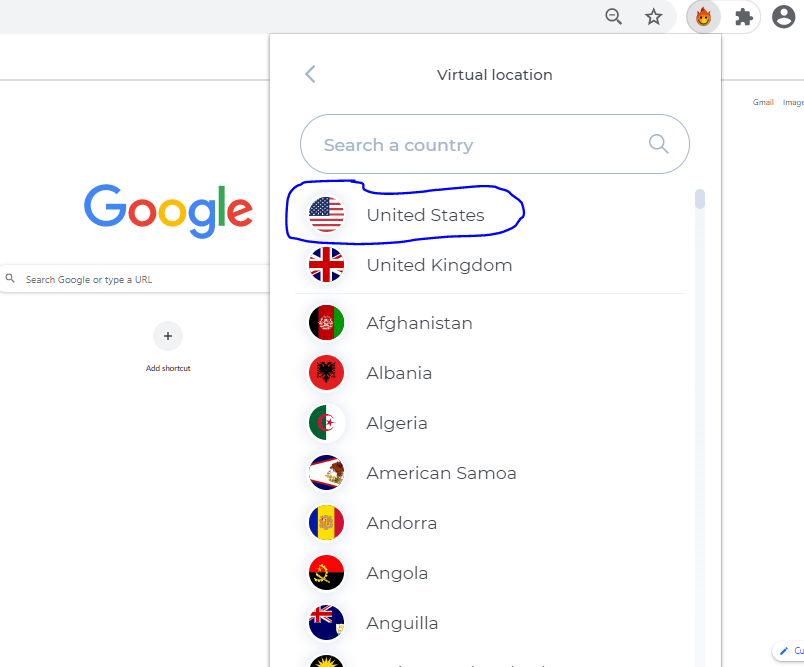Select United States as virtual location
The image size is (804, 667).
[x=425, y=215]
